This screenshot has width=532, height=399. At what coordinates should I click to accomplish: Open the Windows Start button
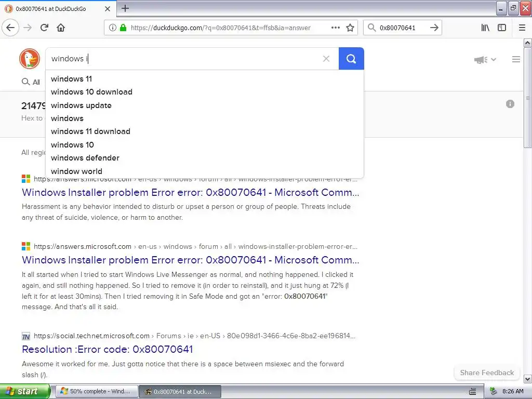pos(25,391)
